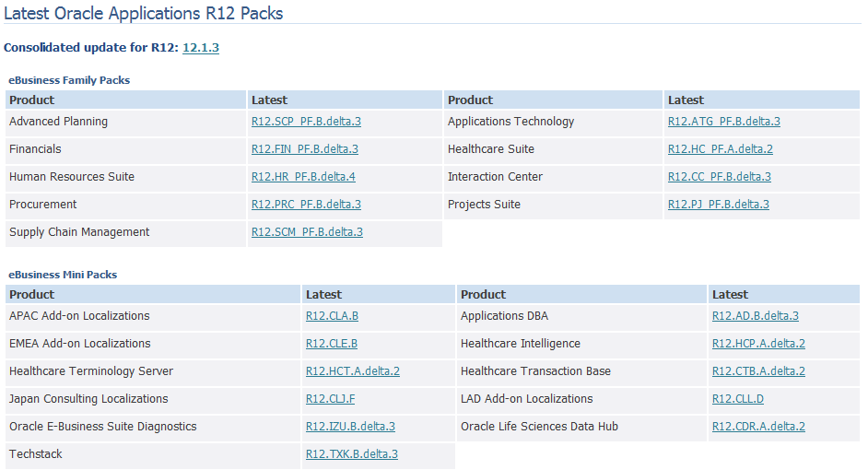This screenshot has height=470, width=868.
Task: Click the R12.CLE.B link
Action: 332,344
